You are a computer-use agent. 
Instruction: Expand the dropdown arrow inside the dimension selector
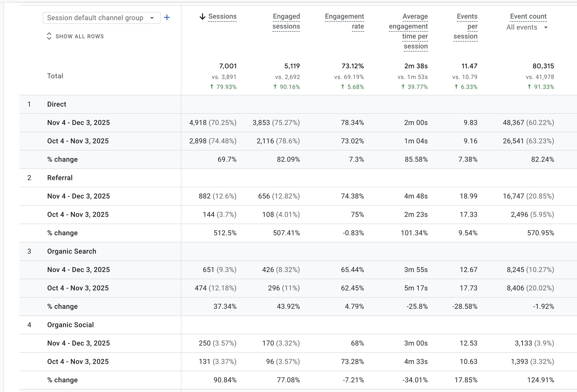pos(152,18)
